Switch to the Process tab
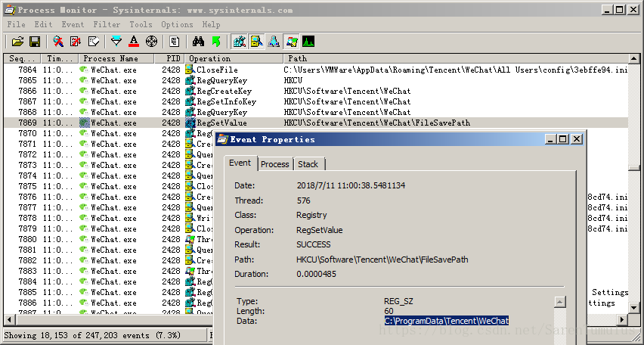644x345 pixels. click(275, 164)
